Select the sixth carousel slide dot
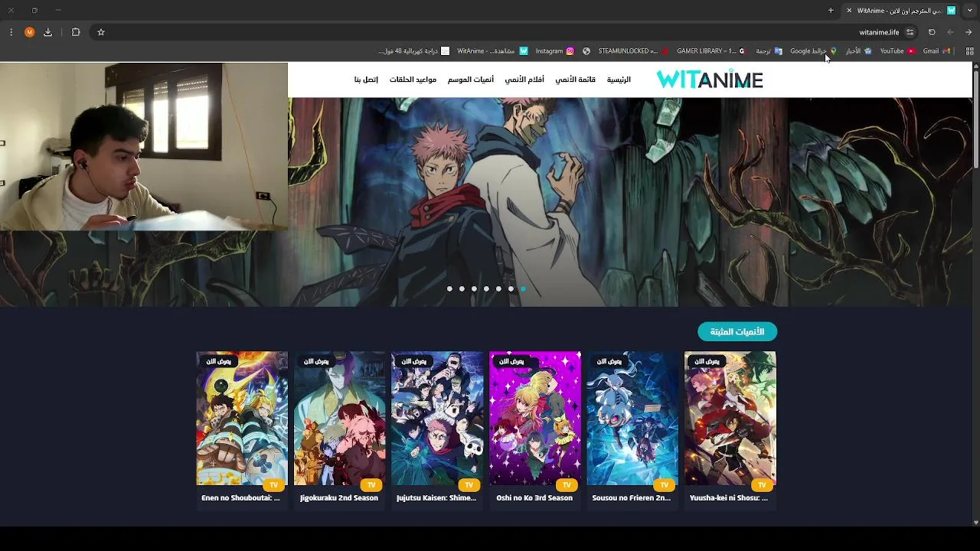The image size is (980, 551). 511,289
